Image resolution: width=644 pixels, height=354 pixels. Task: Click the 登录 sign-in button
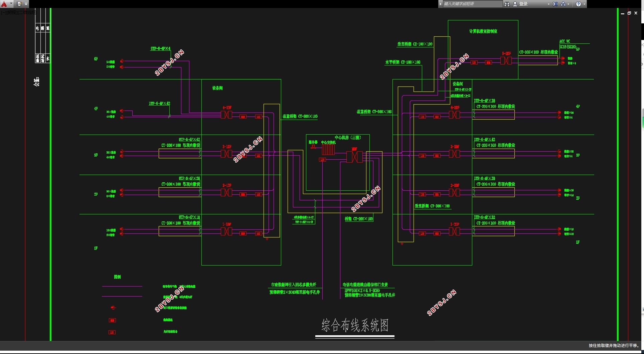[523, 4]
